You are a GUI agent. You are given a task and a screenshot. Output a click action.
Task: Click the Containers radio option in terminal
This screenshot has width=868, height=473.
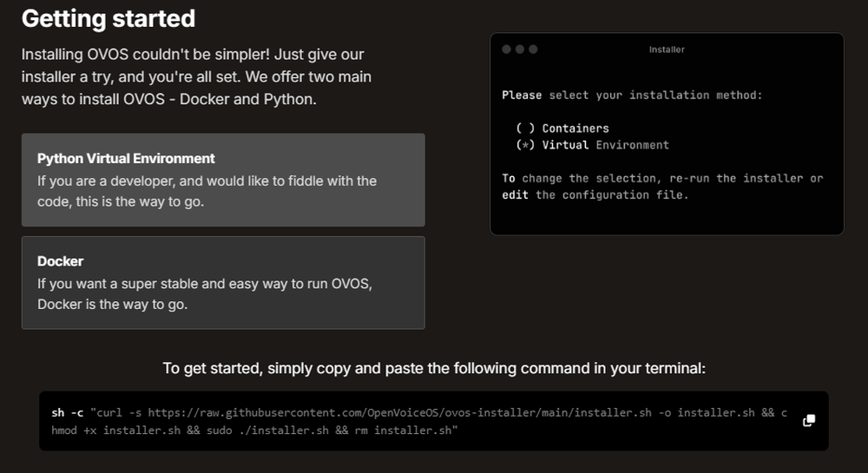(x=562, y=128)
